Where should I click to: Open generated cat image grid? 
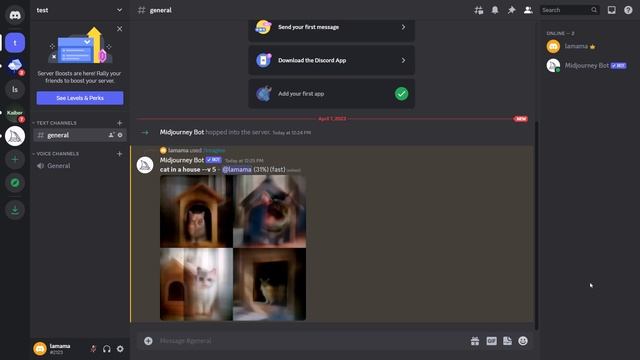[233, 248]
